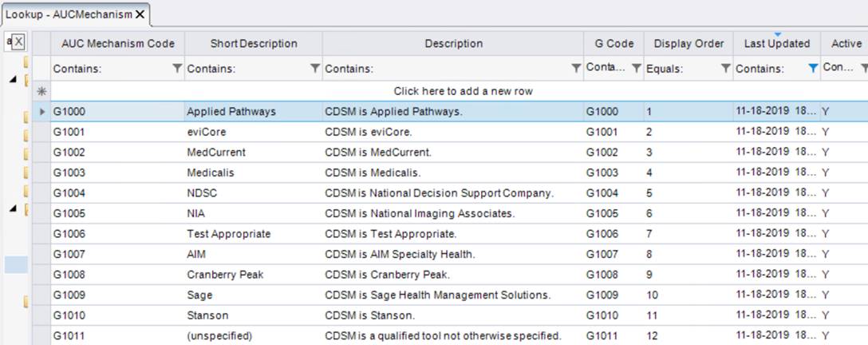Open the Last Updated filter funnel icon
This screenshot has height=345, width=868.
point(812,69)
